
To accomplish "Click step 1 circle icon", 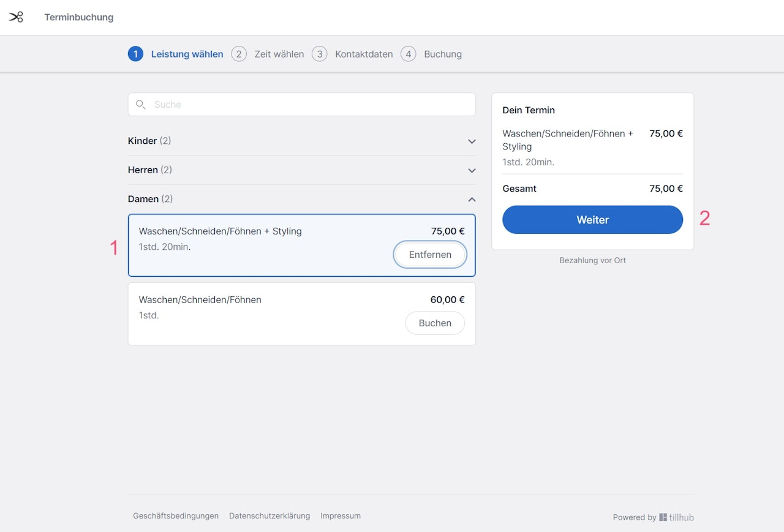I will click(135, 54).
